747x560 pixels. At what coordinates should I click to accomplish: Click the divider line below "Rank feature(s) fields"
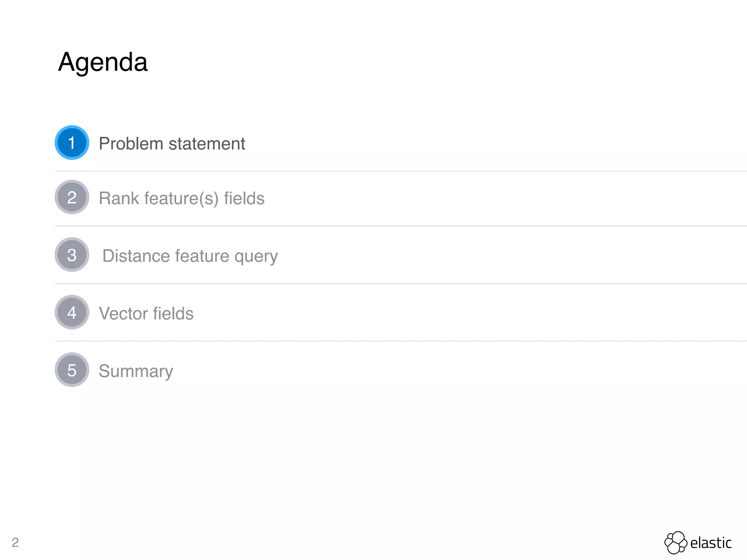[x=400, y=226]
